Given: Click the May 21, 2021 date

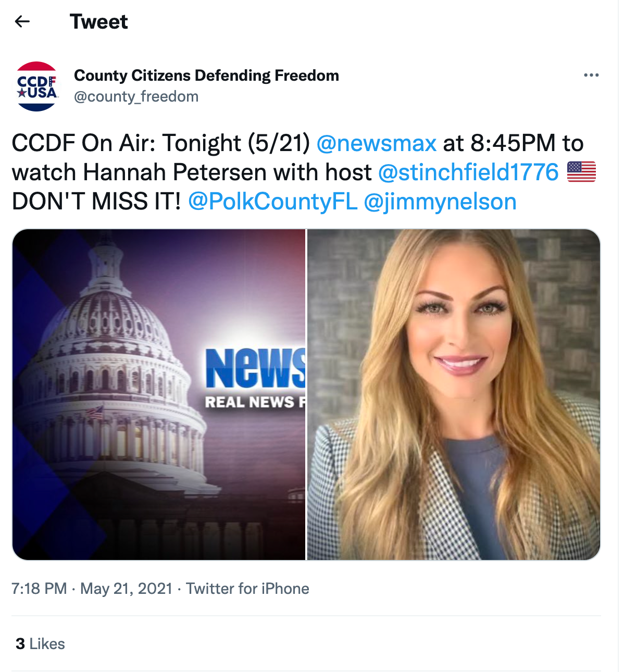Looking at the screenshot, I should point(127,589).
